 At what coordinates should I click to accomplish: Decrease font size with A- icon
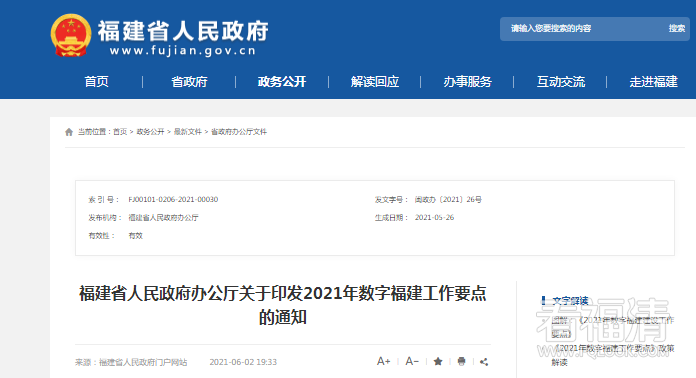click(x=412, y=362)
